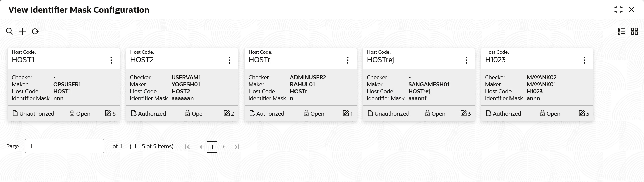Open H1023 card options menu

[x=585, y=60]
